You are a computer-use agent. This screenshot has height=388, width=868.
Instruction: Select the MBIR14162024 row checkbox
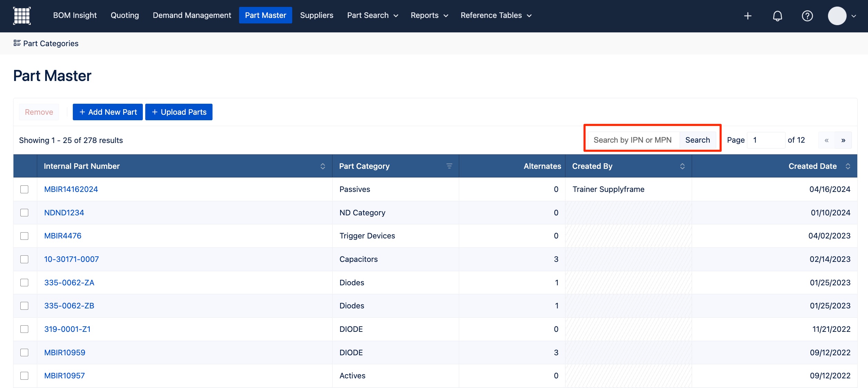[24, 189]
